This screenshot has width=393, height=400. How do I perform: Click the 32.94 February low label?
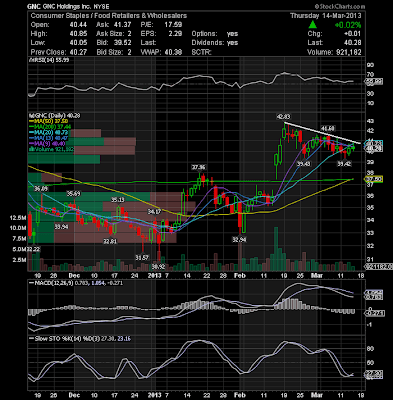click(239, 239)
